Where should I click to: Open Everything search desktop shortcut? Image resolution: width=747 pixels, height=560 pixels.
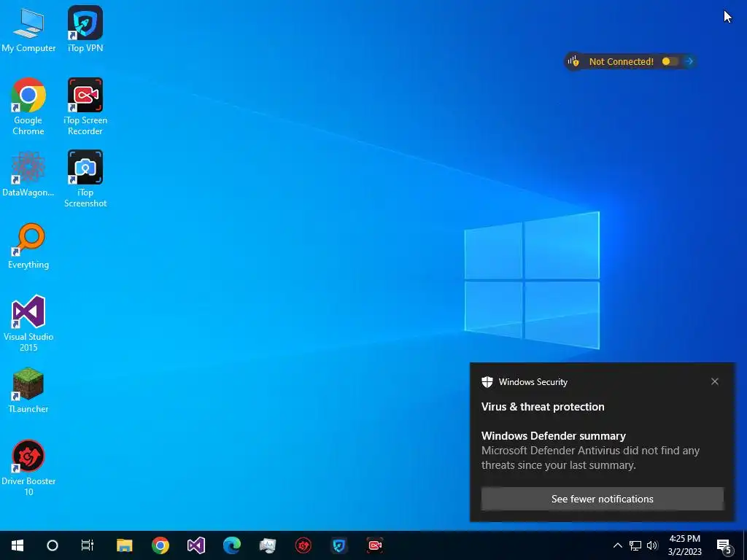pyautogui.click(x=28, y=246)
